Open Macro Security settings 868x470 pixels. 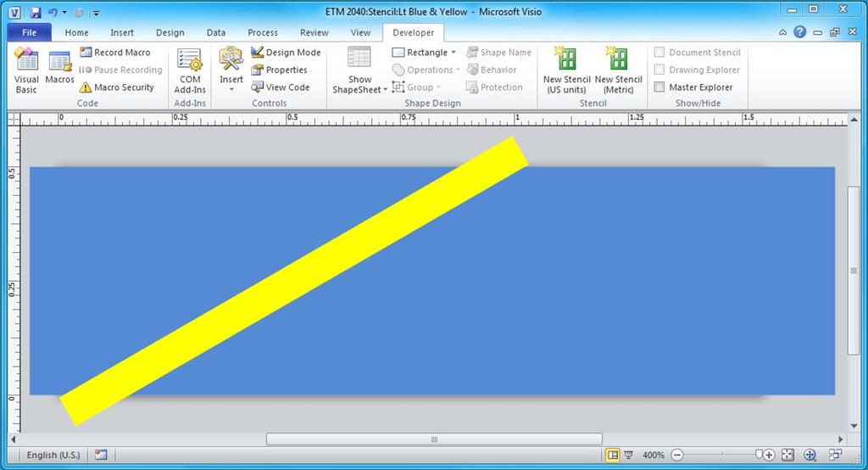116,87
